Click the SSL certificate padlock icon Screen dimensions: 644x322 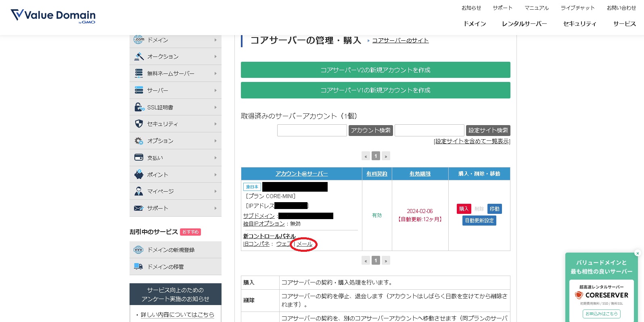pyautogui.click(x=139, y=107)
